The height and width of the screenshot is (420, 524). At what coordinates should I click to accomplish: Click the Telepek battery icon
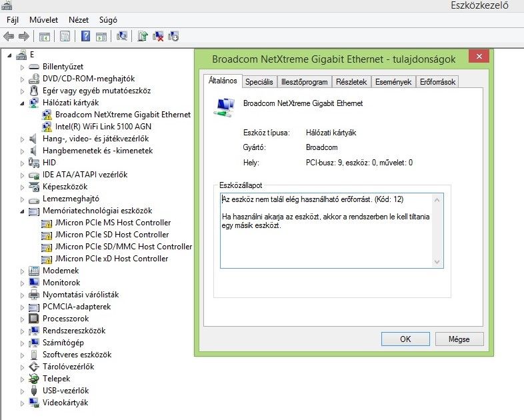pyautogui.click(x=34, y=379)
